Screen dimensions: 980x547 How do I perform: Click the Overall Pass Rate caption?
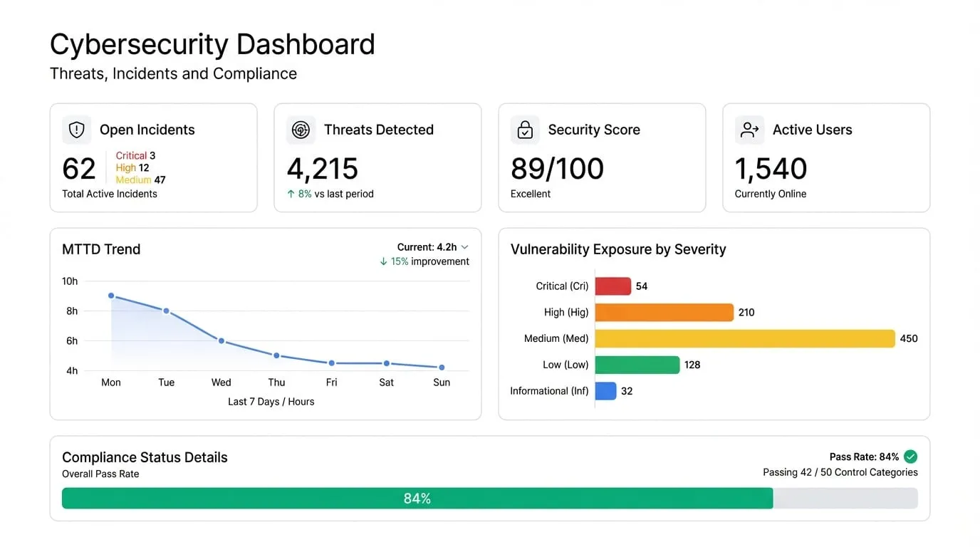pyautogui.click(x=100, y=474)
